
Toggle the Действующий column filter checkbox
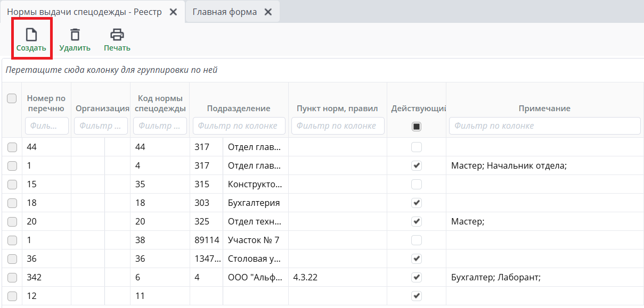coord(417,127)
